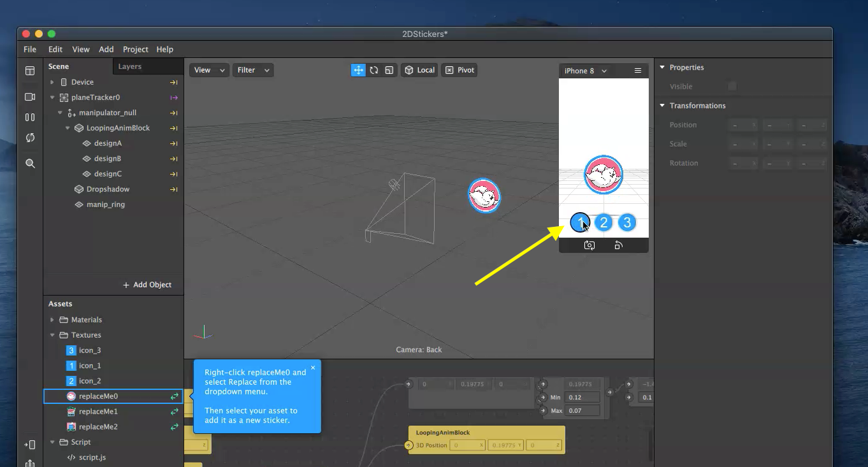Switch to the Layers tab
The image size is (868, 467).
click(129, 66)
